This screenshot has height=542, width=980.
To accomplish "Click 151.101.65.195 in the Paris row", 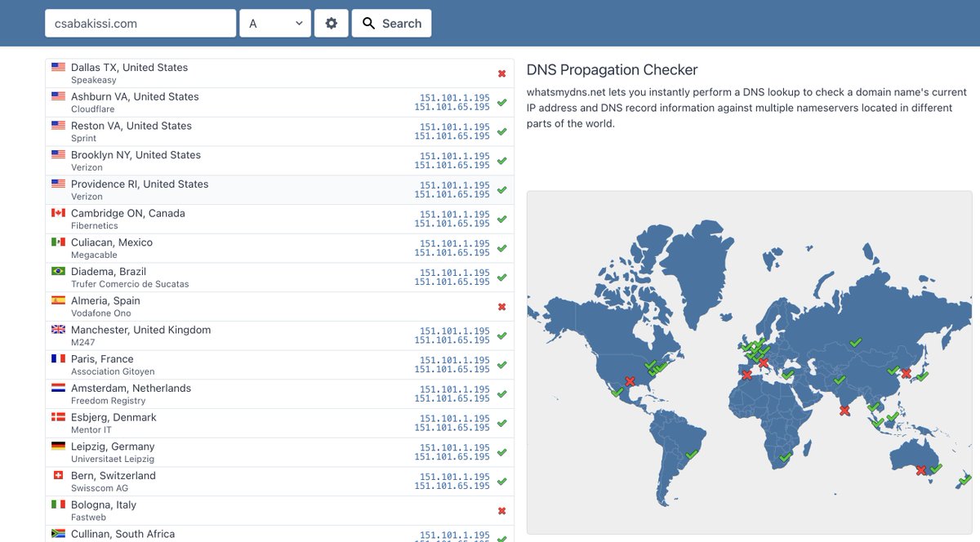I will (x=452, y=370).
